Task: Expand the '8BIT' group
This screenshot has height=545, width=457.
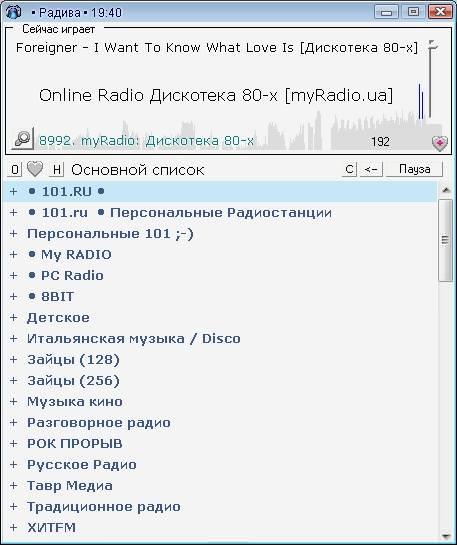Action: coord(14,296)
